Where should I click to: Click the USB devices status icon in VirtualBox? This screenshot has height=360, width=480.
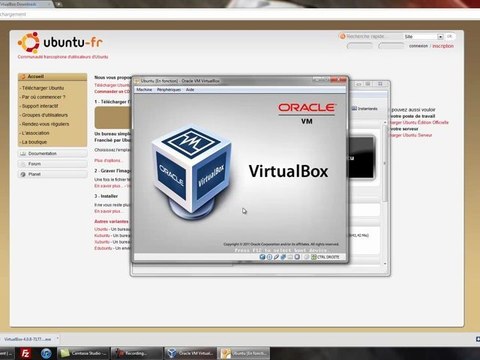(276, 257)
